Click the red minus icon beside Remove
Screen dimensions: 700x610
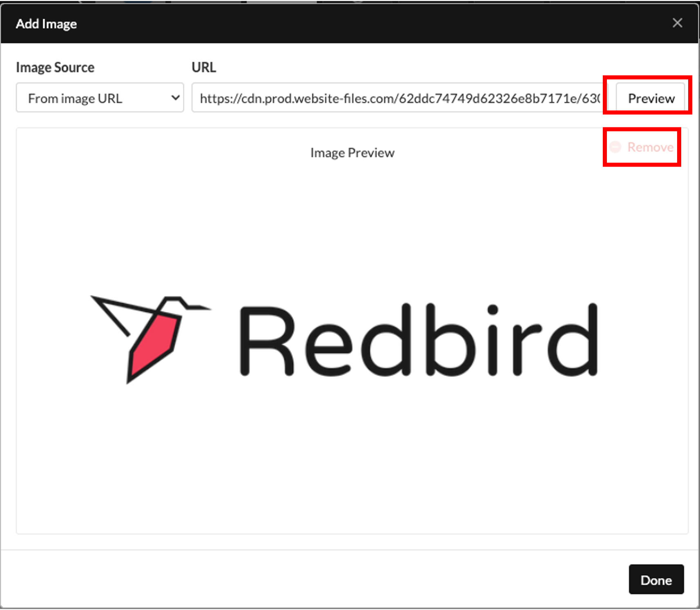coord(615,147)
